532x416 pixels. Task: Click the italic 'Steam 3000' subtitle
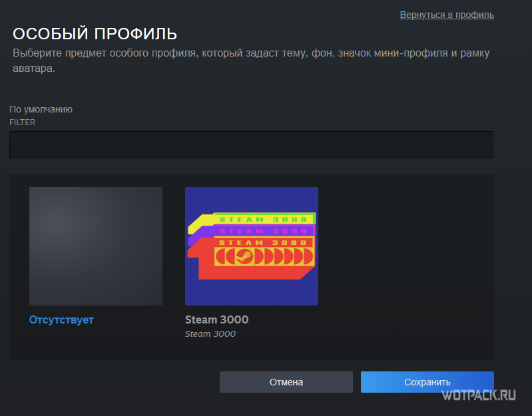[210, 334]
